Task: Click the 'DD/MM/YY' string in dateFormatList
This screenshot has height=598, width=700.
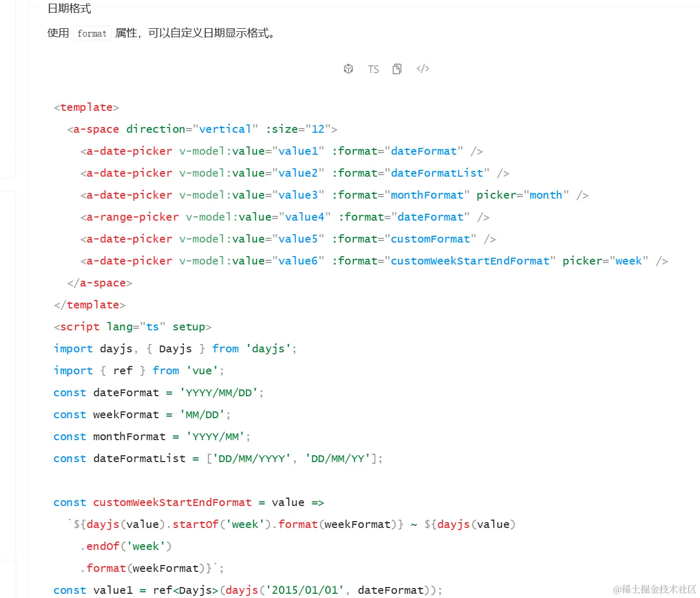Action: tap(338, 458)
